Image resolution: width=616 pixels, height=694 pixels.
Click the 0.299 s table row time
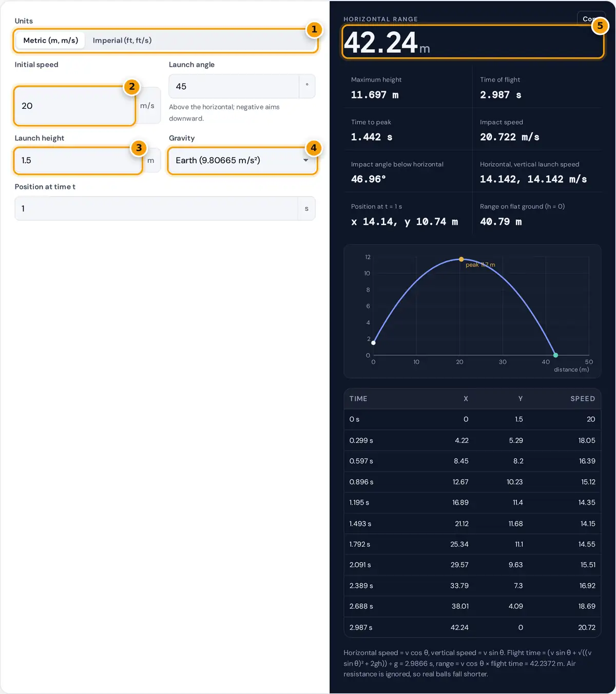pyautogui.click(x=361, y=440)
